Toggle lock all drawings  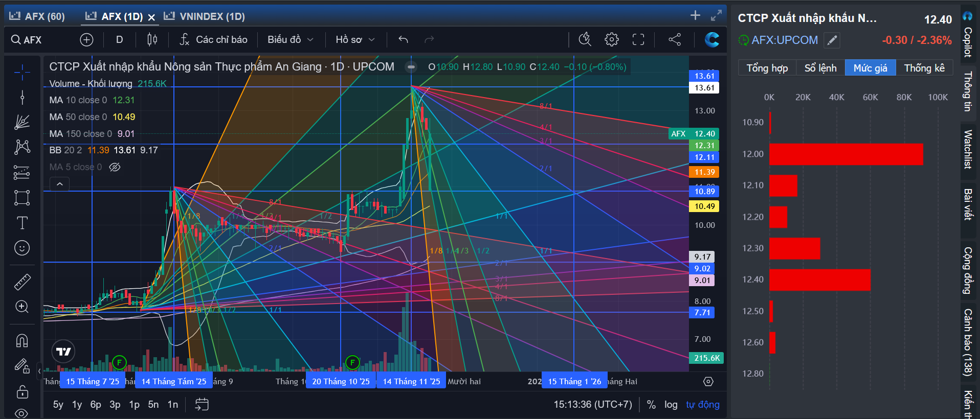22,392
